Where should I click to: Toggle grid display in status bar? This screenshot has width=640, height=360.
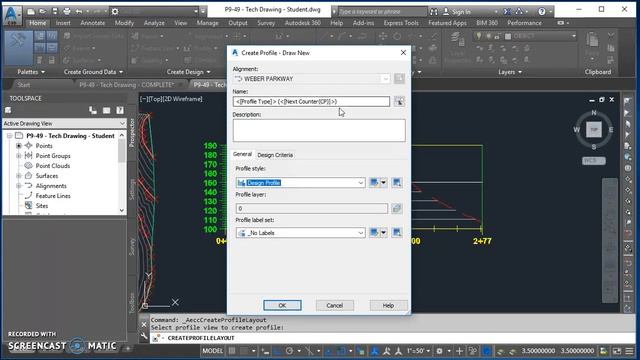pyautogui.click(x=232, y=351)
